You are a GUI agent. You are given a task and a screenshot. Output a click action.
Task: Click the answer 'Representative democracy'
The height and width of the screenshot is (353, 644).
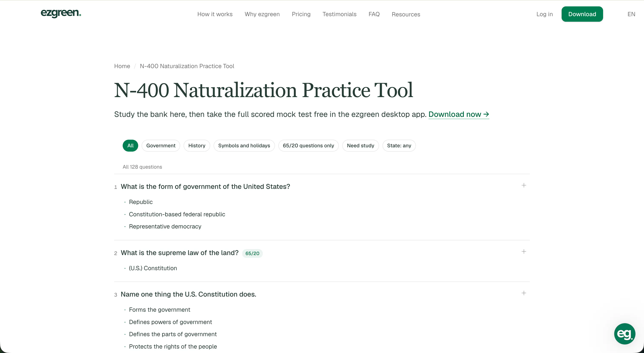coord(165,227)
